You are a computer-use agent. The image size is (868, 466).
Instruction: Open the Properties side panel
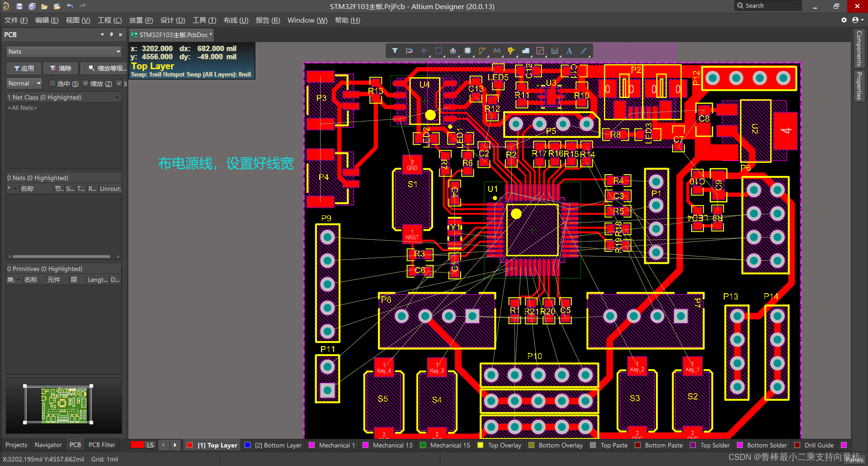tap(859, 86)
